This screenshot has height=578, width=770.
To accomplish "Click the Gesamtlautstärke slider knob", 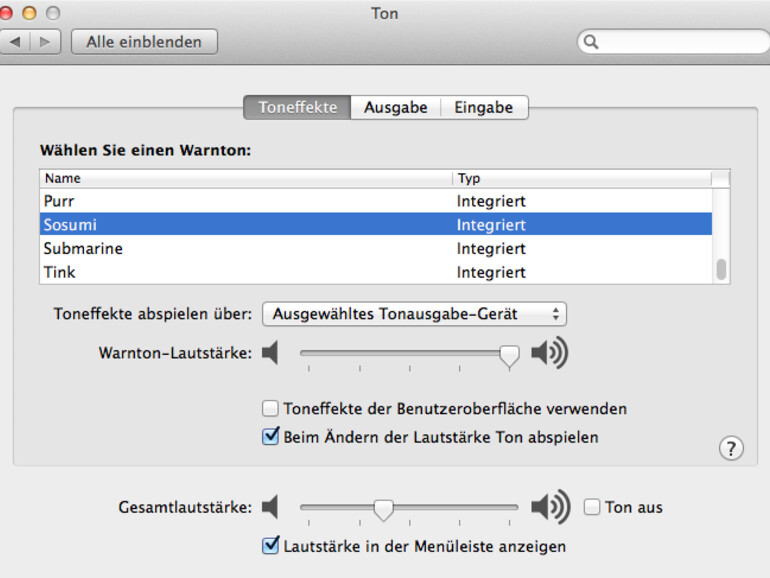I will [x=383, y=509].
